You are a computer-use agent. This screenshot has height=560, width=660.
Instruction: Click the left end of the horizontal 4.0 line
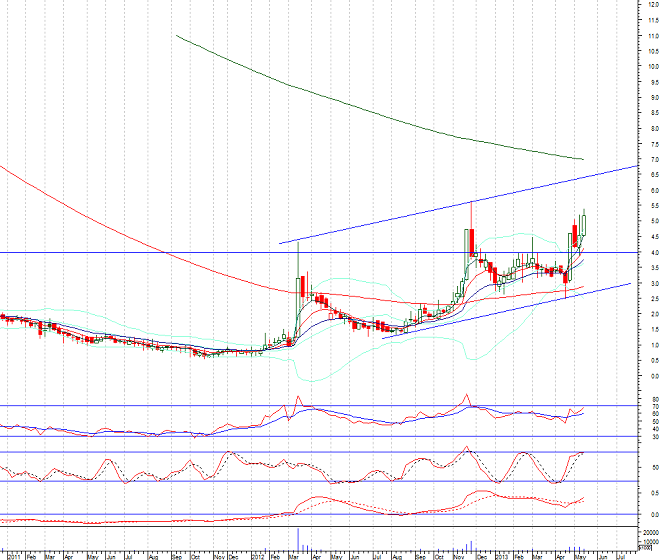(2, 252)
